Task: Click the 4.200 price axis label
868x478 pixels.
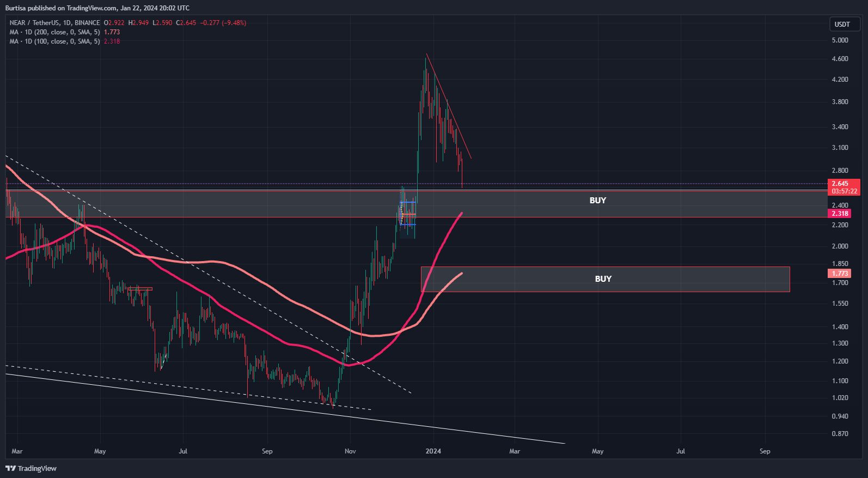Action: coord(840,80)
